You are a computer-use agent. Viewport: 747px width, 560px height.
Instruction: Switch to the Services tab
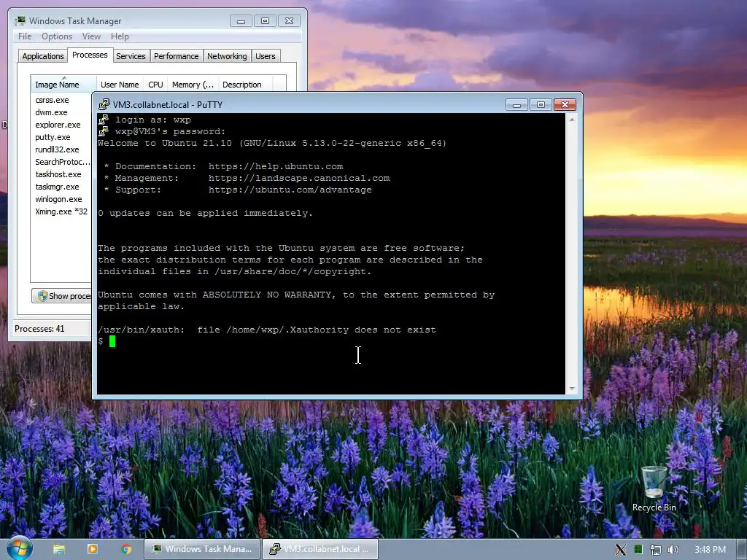pyautogui.click(x=131, y=56)
